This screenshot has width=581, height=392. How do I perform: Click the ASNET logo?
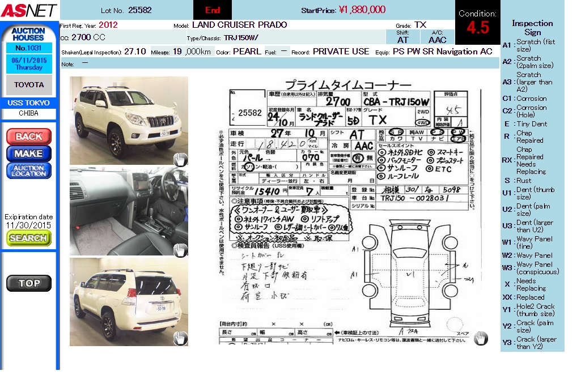[x=28, y=10]
